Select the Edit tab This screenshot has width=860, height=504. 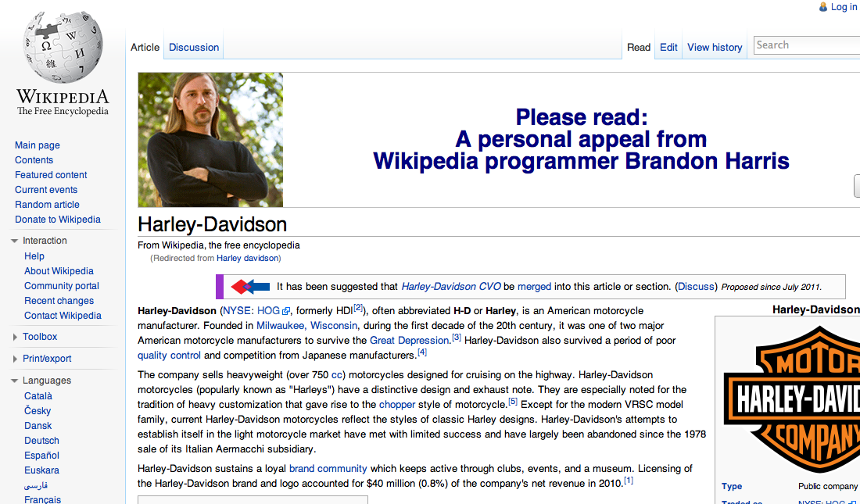coord(668,48)
